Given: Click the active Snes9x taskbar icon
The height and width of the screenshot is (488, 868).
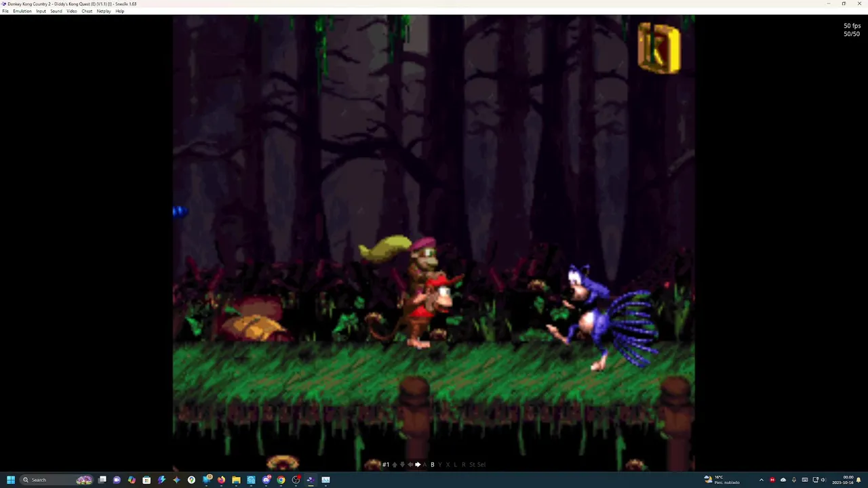Looking at the screenshot, I should pos(311,480).
